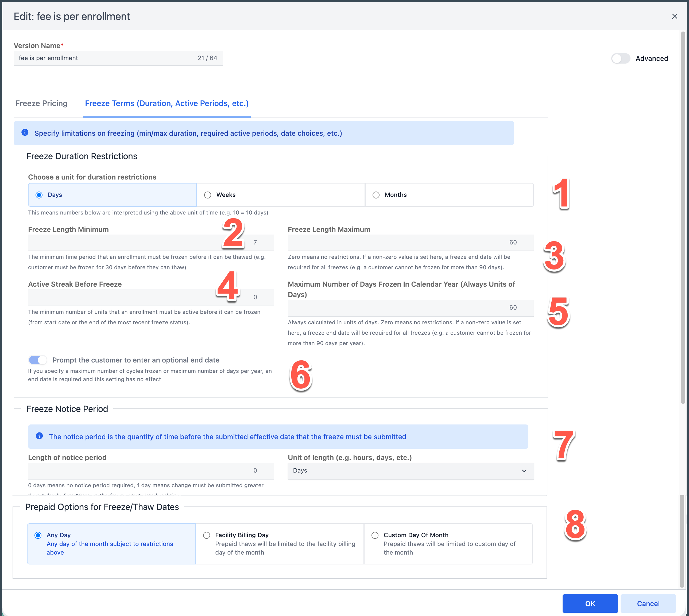Screen dimensions: 689x616
Task: Toggle the optional end date prompt switch
Action: pos(38,360)
